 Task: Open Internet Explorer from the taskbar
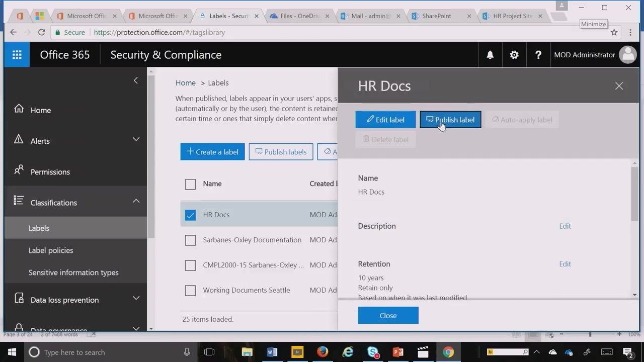[x=348, y=352]
